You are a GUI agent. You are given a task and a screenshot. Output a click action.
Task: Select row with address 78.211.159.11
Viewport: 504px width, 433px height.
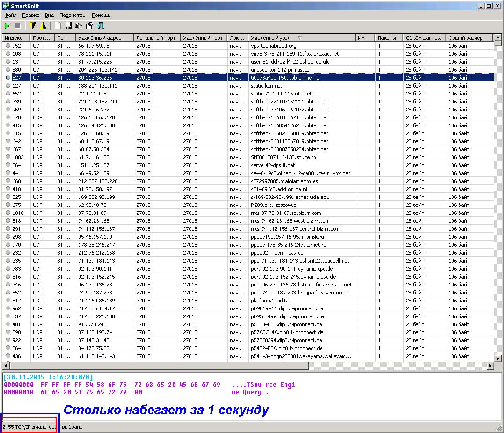pyautogui.click(x=248, y=54)
